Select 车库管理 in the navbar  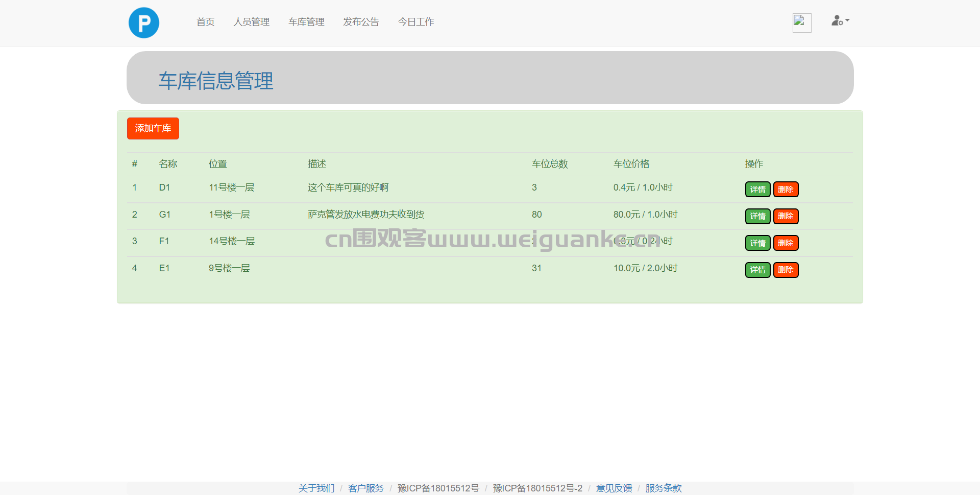click(x=306, y=22)
